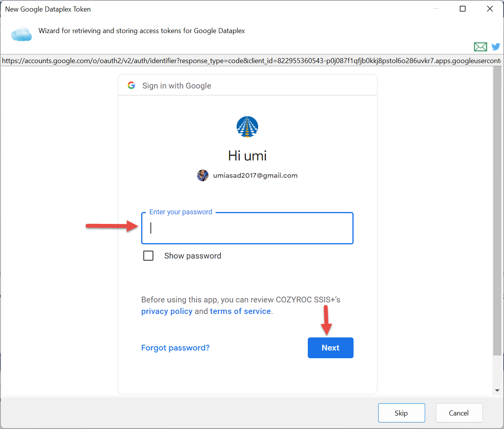Viewport: 504px width, 429px height.
Task: Click the scrollbar down arrow
Action: click(x=497, y=390)
